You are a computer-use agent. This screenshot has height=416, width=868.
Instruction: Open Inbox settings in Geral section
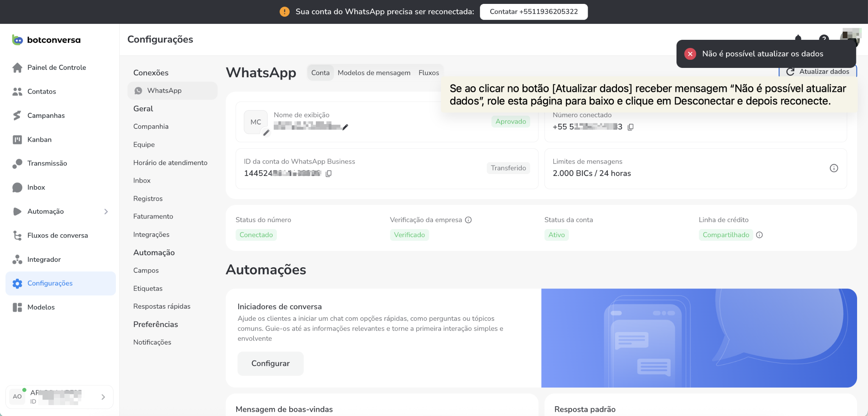pyautogui.click(x=142, y=180)
